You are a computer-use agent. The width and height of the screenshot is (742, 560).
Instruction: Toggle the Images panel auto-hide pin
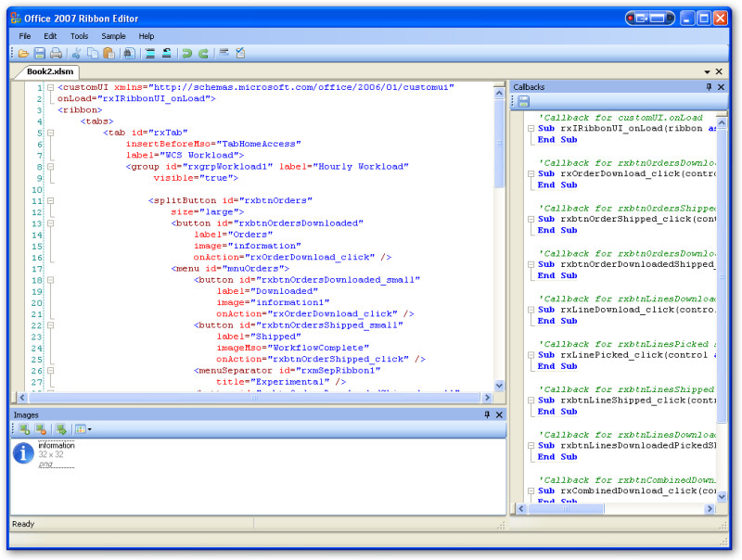click(x=487, y=414)
